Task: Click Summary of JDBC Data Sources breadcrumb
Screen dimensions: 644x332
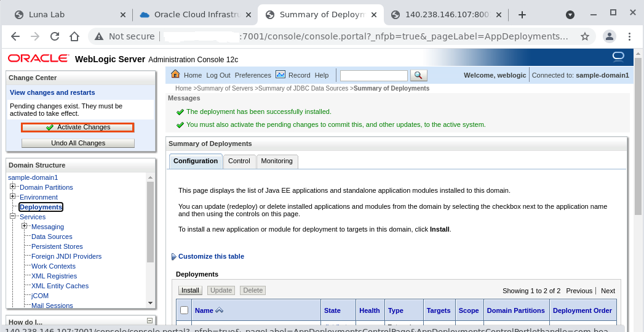Action: pos(303,88)
